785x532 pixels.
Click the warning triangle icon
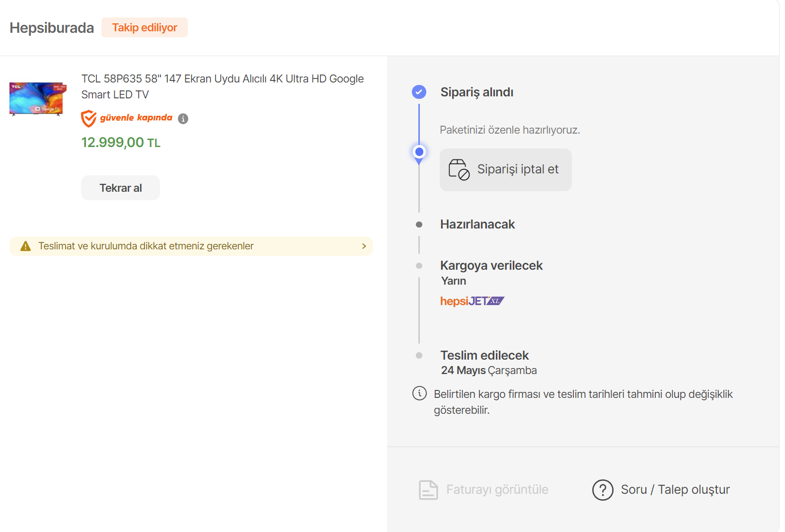pyautogui.click(x=25, y=246)
